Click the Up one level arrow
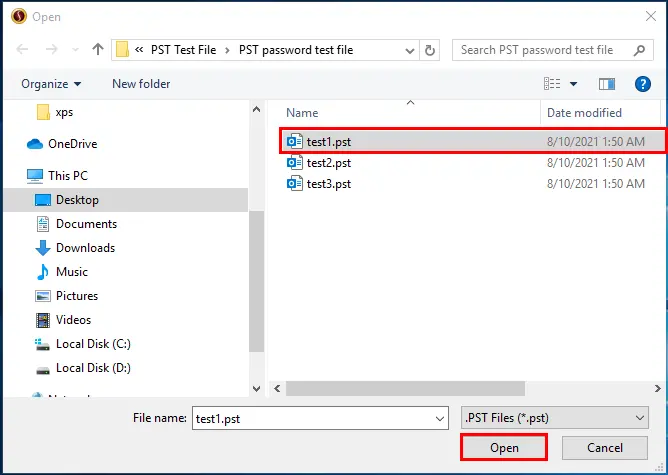 click(x=97, y=50)
